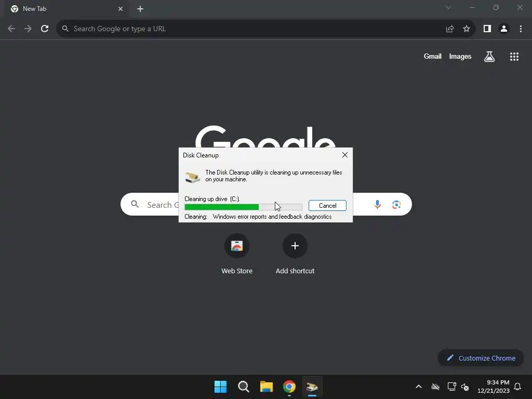The height and width of the screenshot is (399, 532).
Task: Click the Chrome back arrow
Action: pyautogui.click(x=11, y=29)
